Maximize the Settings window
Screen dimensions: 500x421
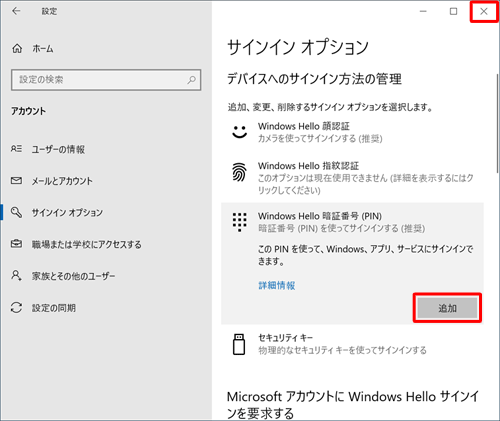point(453,11)
